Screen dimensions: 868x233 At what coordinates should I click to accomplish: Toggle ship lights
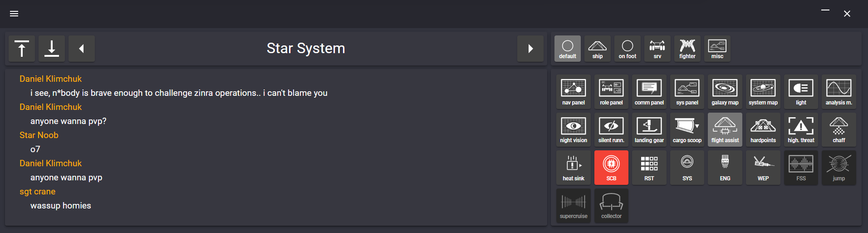click(x=801, y=92)
